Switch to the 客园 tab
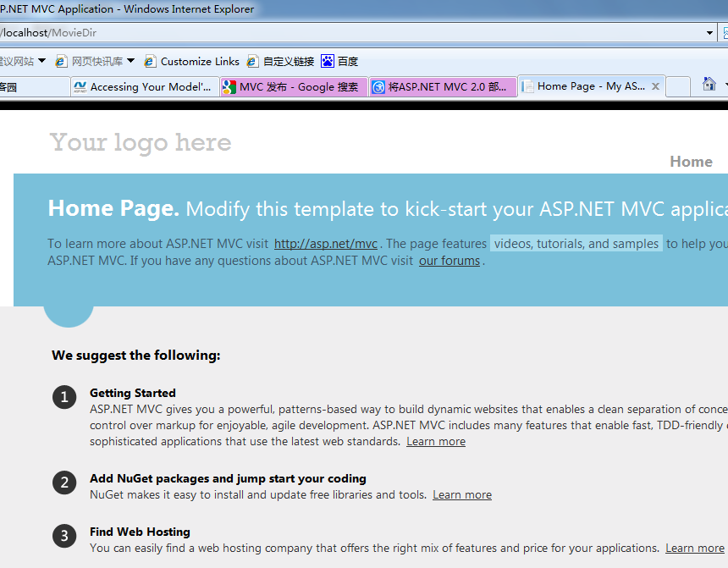 35,87
